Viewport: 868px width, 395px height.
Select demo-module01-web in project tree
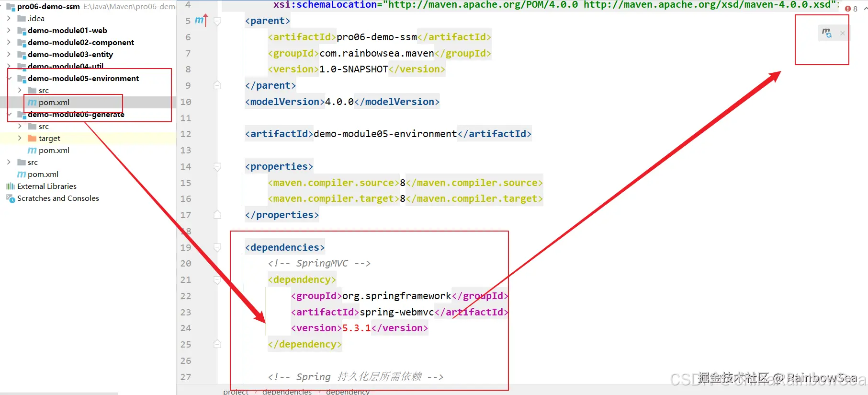pos(68,30)
